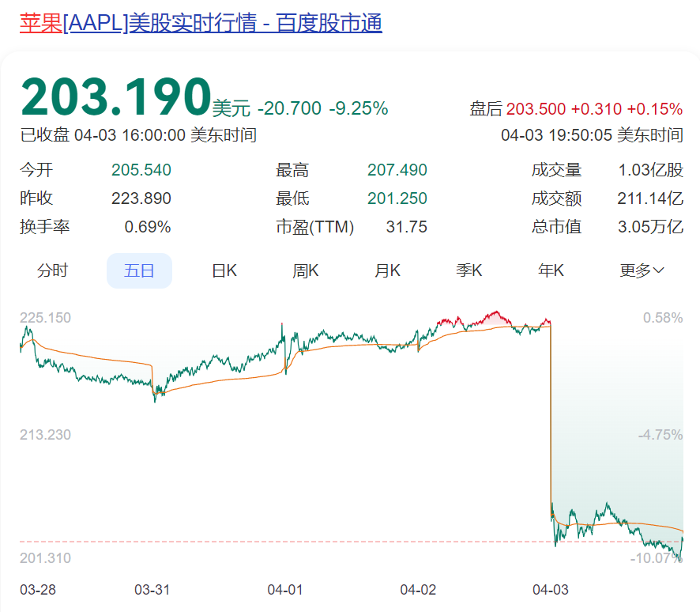The height and width of the screenshot is (612, 700).
Task: Click the 225.150 price axis label
Action: 45,318
